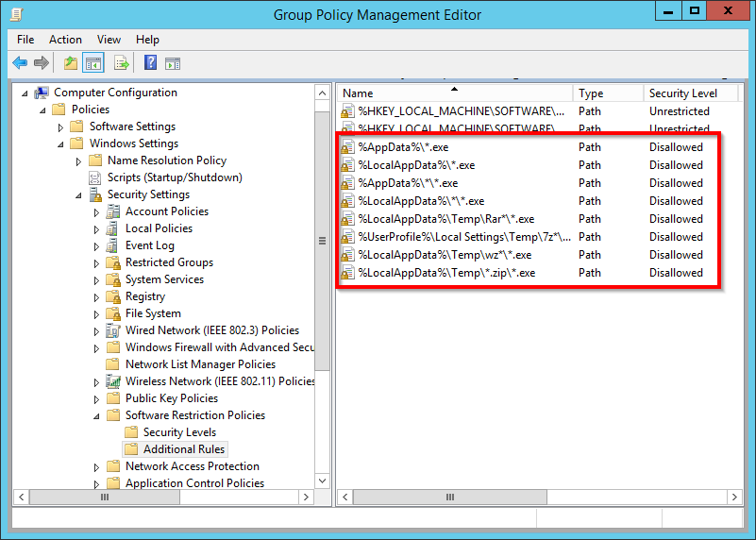Open the Action menu
This screenshot has width=756, height=540.
(65, 40)
